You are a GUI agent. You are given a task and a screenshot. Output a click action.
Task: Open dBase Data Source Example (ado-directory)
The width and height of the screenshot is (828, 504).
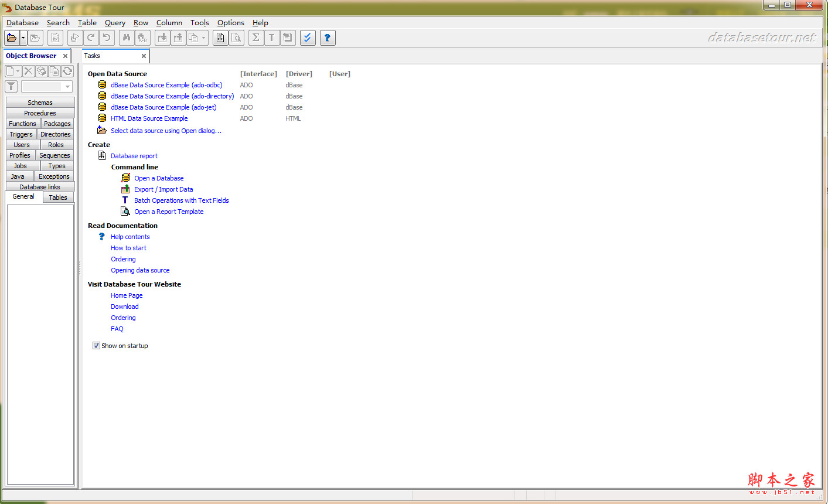172,96
